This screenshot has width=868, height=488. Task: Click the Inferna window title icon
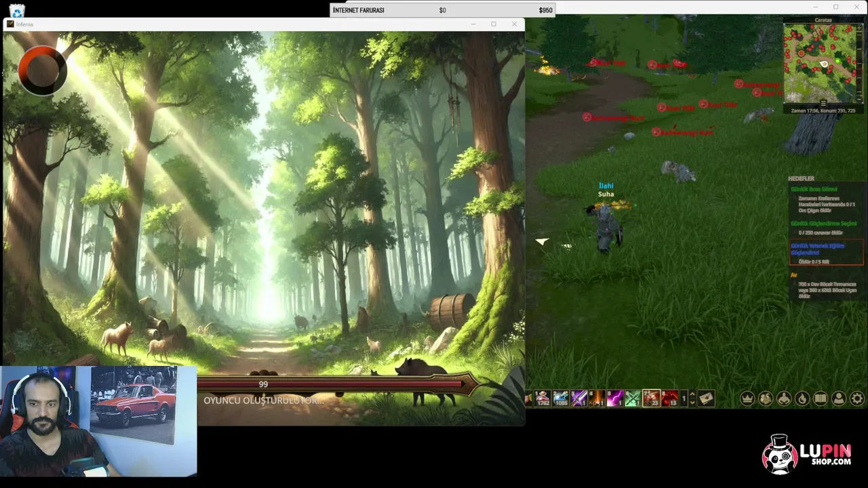coord(10,24)
